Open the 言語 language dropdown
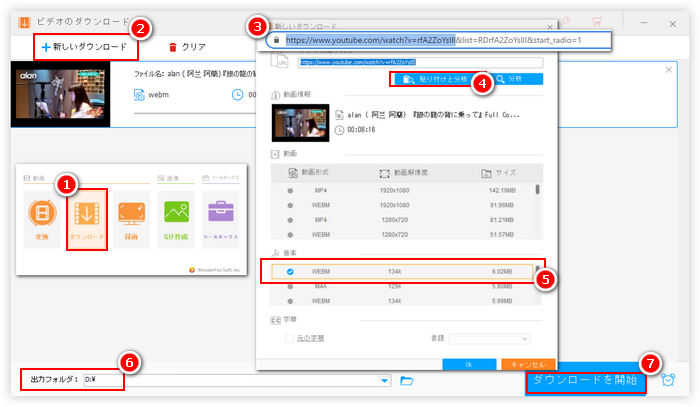This screenshot has width=700, height=407. [x=496, y=340]
